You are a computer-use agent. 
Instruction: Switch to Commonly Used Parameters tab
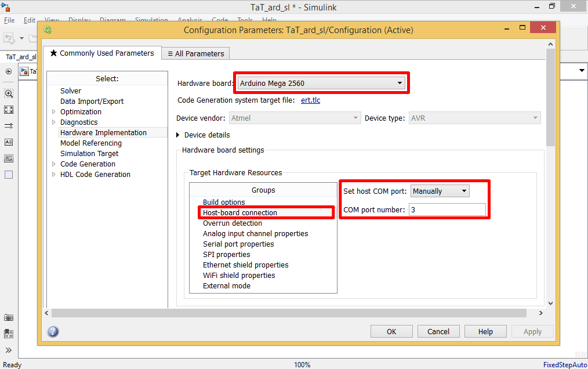coord(102,53)
